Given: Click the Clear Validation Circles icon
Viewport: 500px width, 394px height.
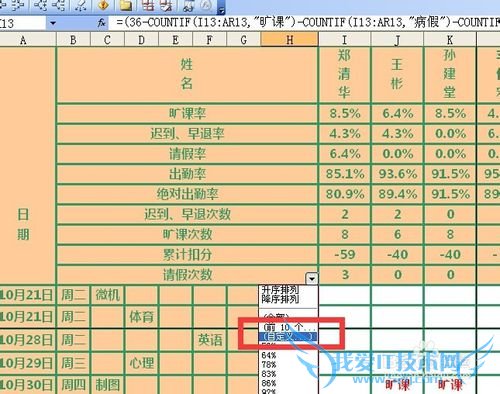Looking at the screenshot, I should (x=166, y=5).
